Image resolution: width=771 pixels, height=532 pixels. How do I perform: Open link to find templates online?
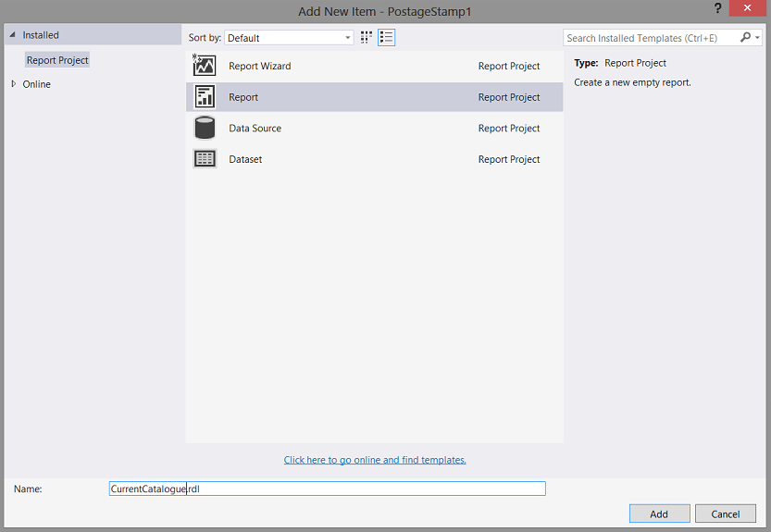click(375, 460)
